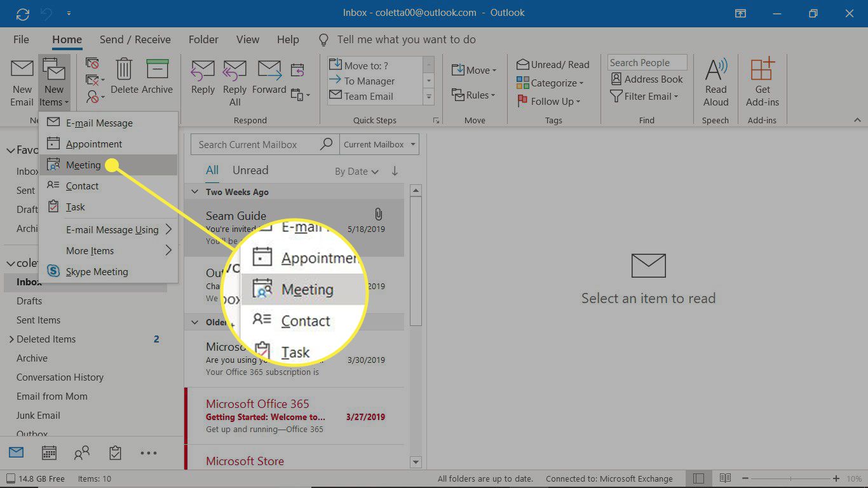868x488 pixels.
Task: Choose the To Manager quick step
Action: (x=374, y=81)
